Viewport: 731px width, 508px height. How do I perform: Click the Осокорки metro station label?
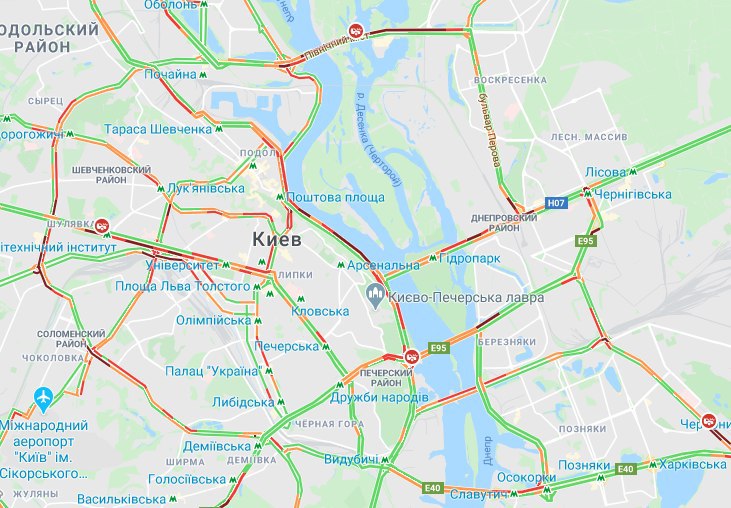[x=526, y=477]
